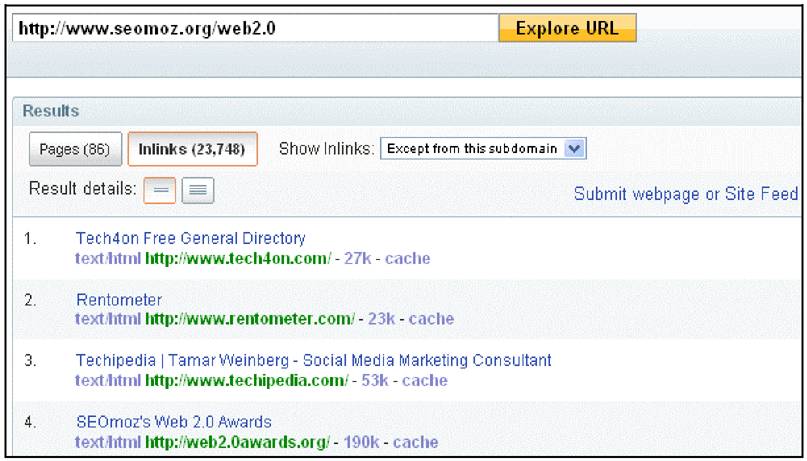Click the URL input field with seomoz.org/web2.0
Screen dimensions: 807x461
pos(255,28)
